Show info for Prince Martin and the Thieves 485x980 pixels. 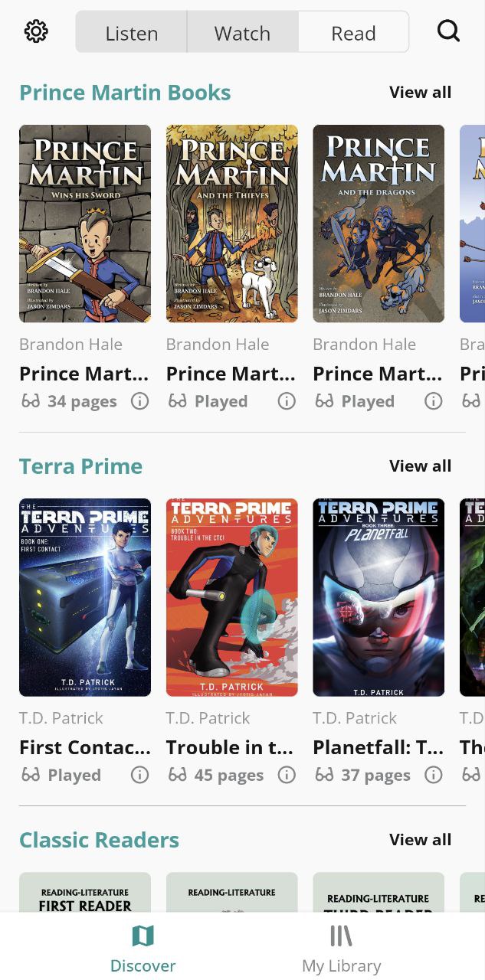[x=287, y=401]
